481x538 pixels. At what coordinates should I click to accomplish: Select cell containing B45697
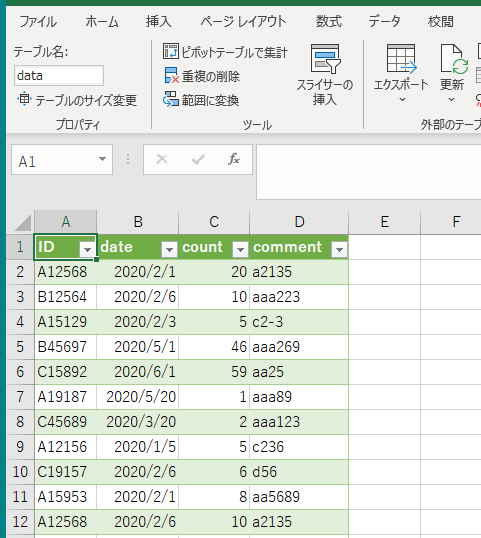click(66, 347)
